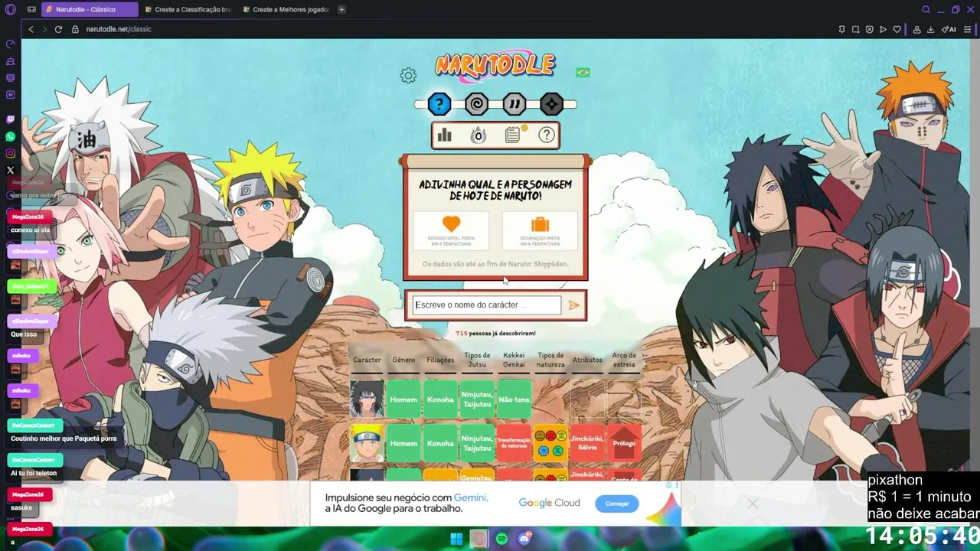Viewport: 980px width, 551px height.
Task: Bookmark page with the heart icon
Action: click(x=897, y=29)
